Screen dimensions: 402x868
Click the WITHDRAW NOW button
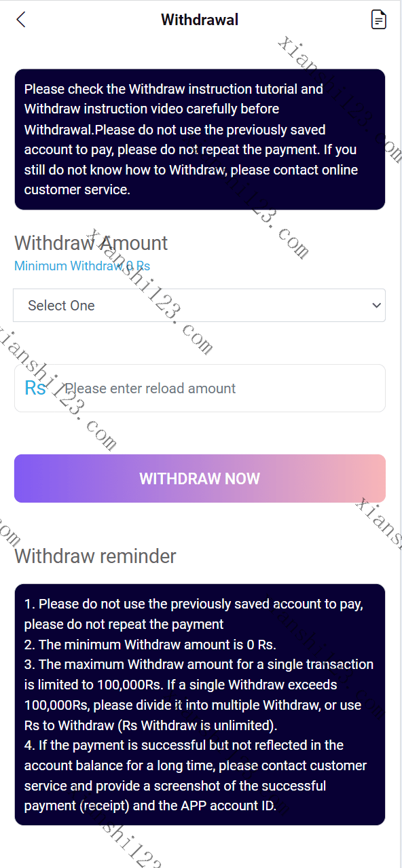click(200, 478)
